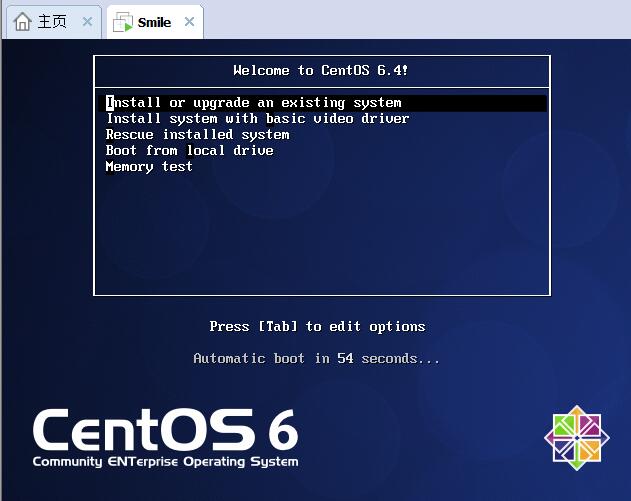The image size is (631, 501).
Task: Click Community ENTerprise Operating System tagline
Action: (165, 462)
